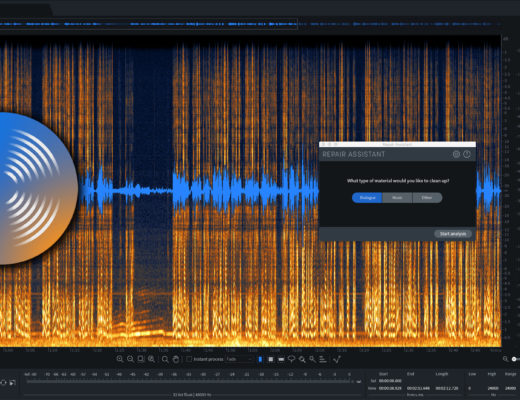Select the Brush selection tool
Image resolution: width=520 pixels, height=400 pixels.
pyautogui.click(x=302, y=359)
